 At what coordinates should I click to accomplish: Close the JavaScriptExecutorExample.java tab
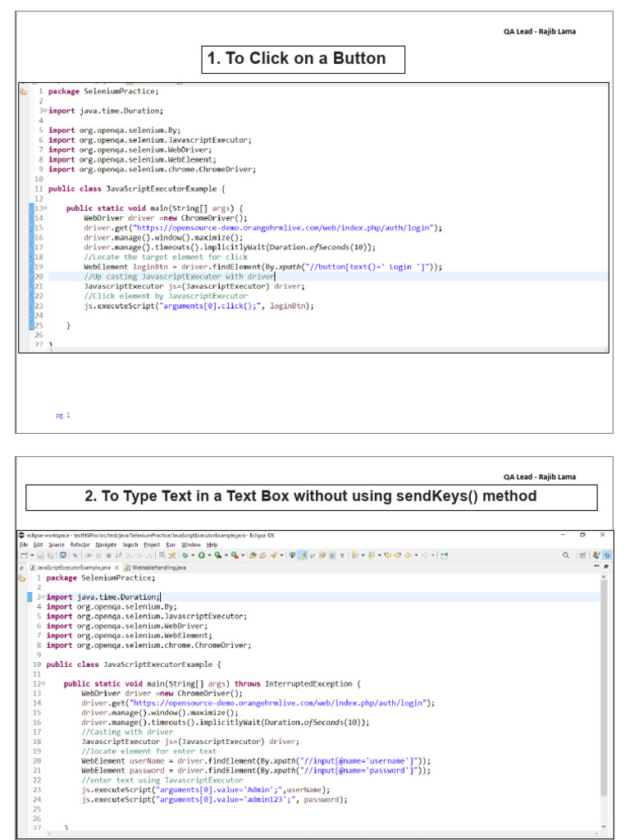point(116,568)
